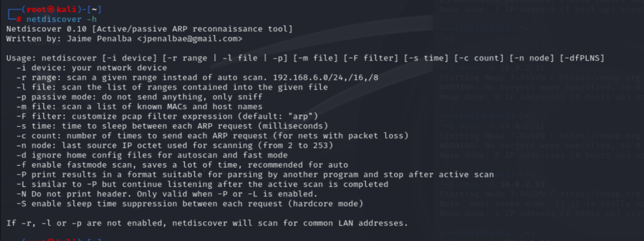Click the '-P print results' option line
Image resolution: width=644 pixels, height=241 pixels.
(255, 175)
